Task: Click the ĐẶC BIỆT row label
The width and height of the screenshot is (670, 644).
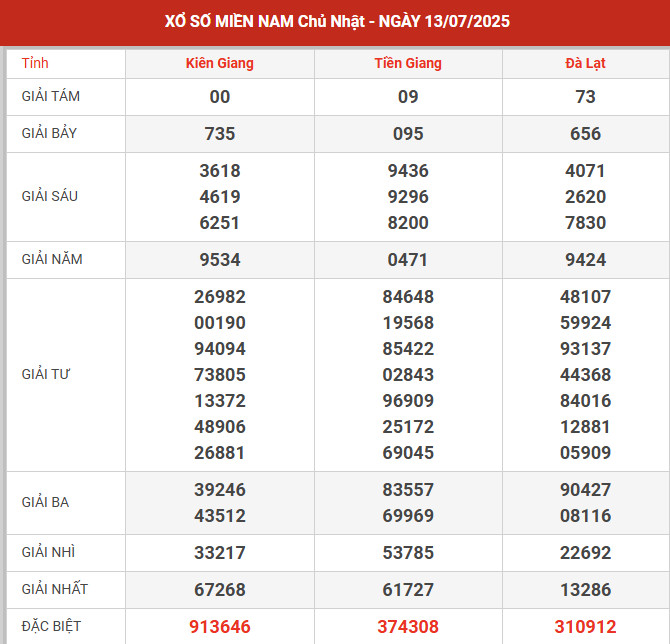Action: pyautogui.click(x=51, y=626)
